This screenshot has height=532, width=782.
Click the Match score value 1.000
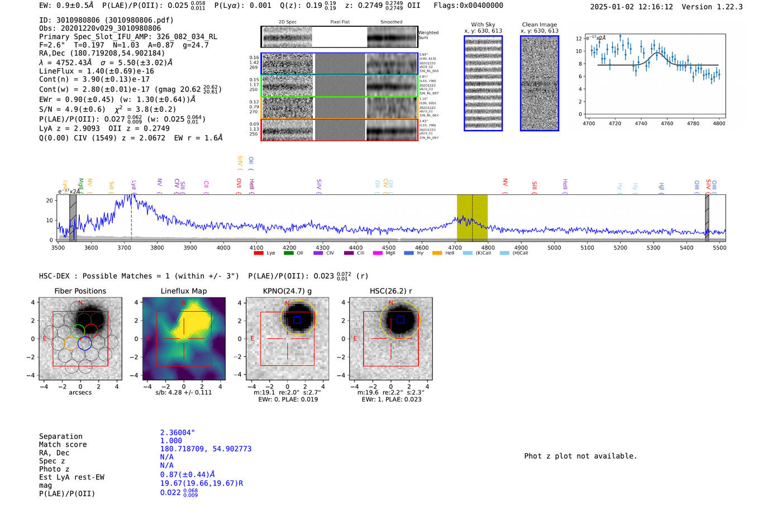[x=171, y=441]
